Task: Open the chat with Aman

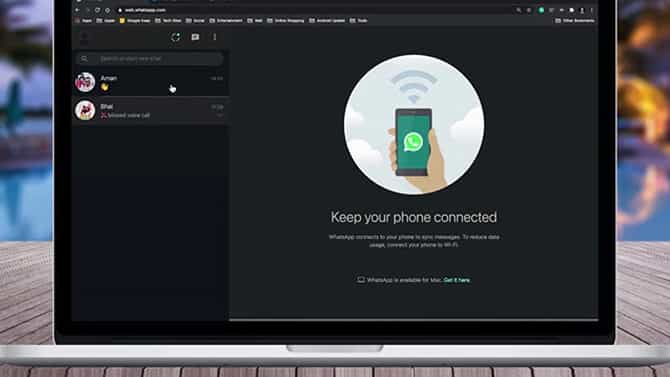Action: [150, 82]
